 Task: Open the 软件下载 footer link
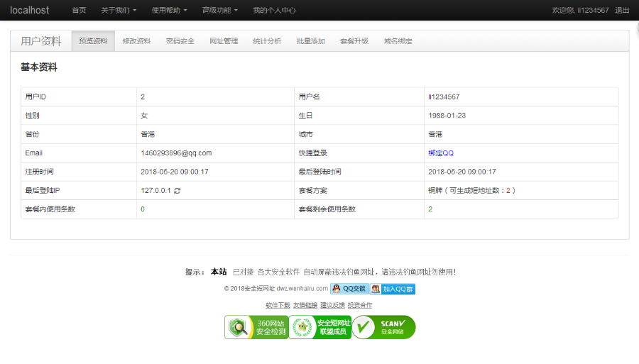point(278,305)
